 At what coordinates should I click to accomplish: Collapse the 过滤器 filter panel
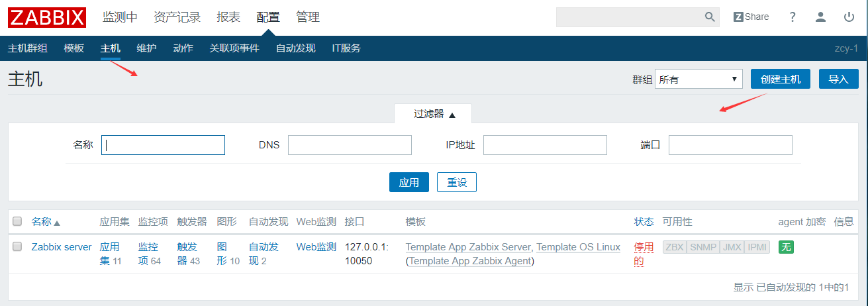coord(434,114)
